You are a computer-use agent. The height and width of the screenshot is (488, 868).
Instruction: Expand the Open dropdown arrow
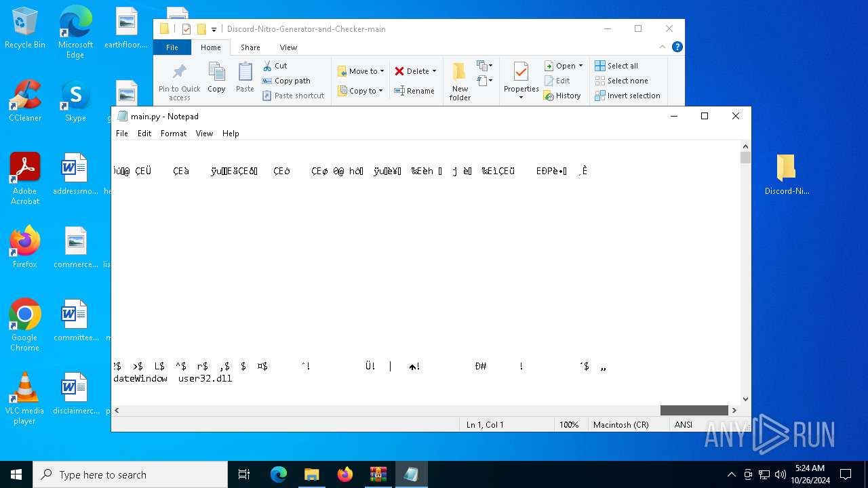click(580, 66)
